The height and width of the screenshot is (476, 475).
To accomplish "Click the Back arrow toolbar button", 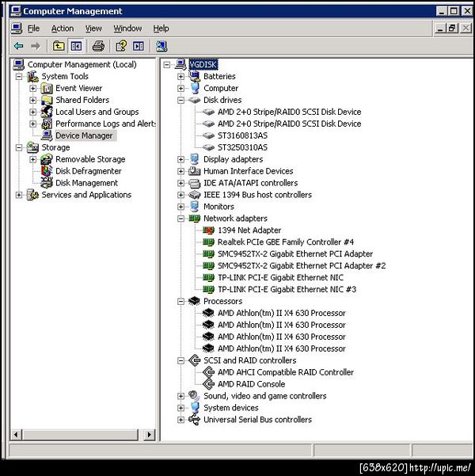I will point(19,46).
